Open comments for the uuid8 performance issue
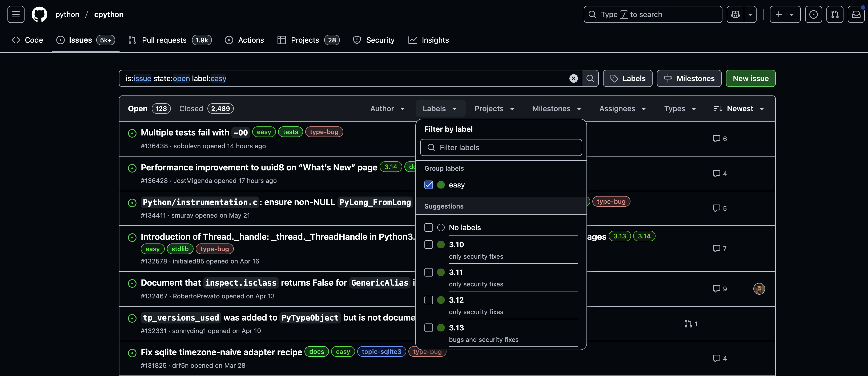Screen dimensions: 868x376 pyautogui.click(x=720, y=174)
